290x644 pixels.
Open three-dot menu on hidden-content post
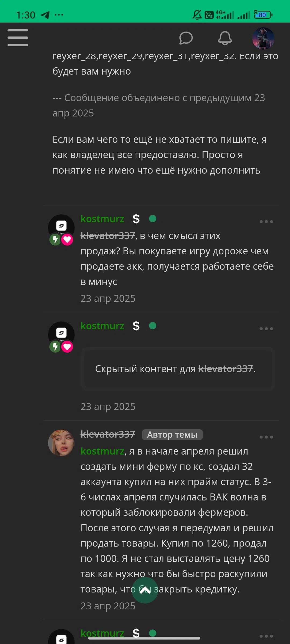click(266, 329)
